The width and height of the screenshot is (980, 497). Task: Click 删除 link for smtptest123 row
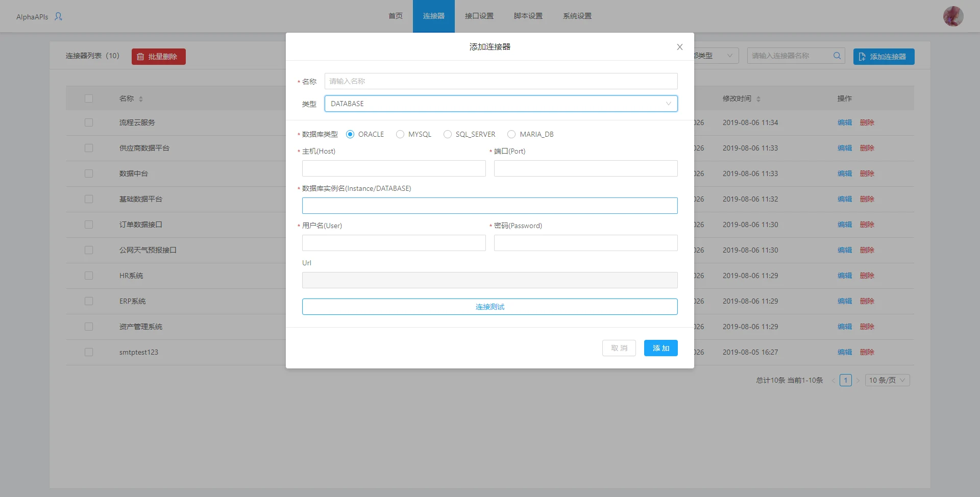coord(867,352)
